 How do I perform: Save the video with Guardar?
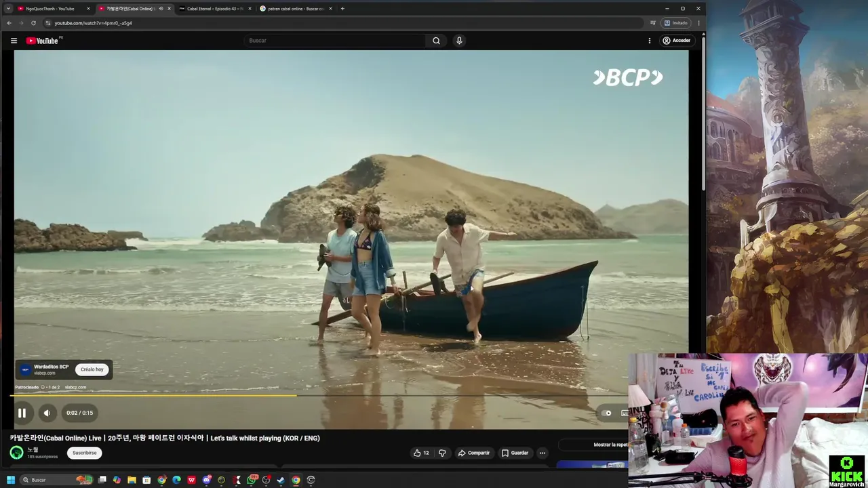click(514, 453)
